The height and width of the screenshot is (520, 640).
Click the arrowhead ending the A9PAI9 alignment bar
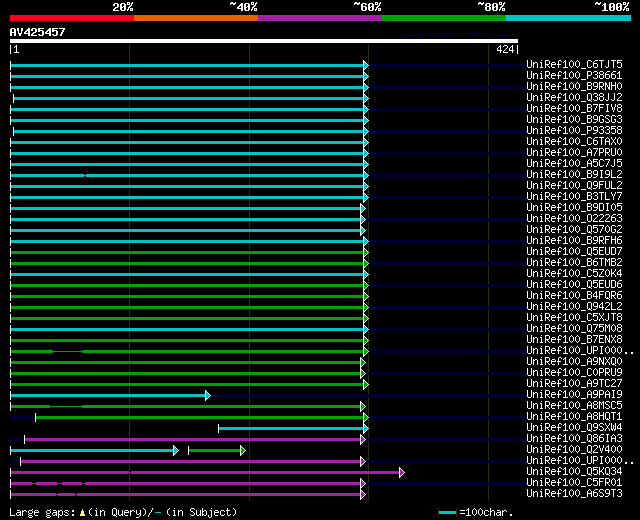pos(208,395)
